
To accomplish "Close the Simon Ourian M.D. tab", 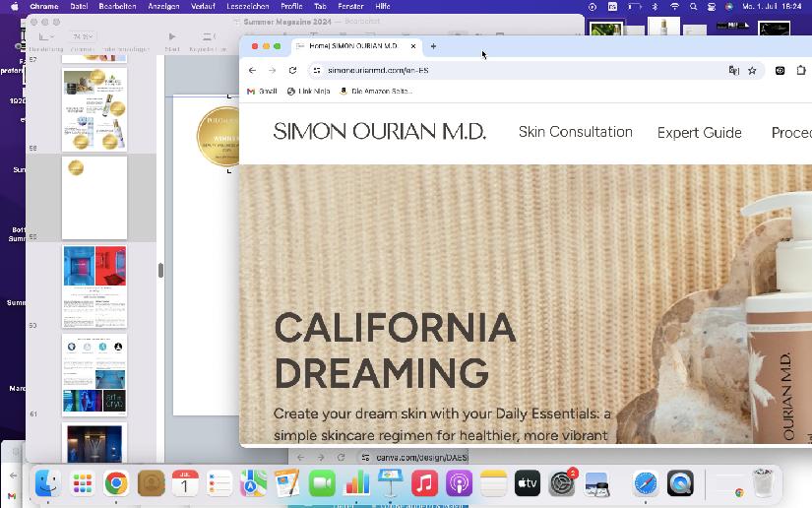I will pos(413,46).
